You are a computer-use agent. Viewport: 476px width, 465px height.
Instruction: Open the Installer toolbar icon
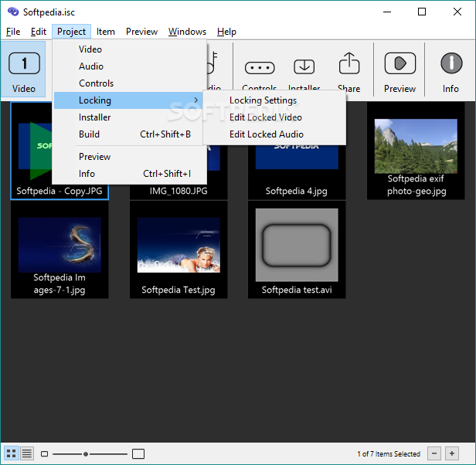point(304,66)
